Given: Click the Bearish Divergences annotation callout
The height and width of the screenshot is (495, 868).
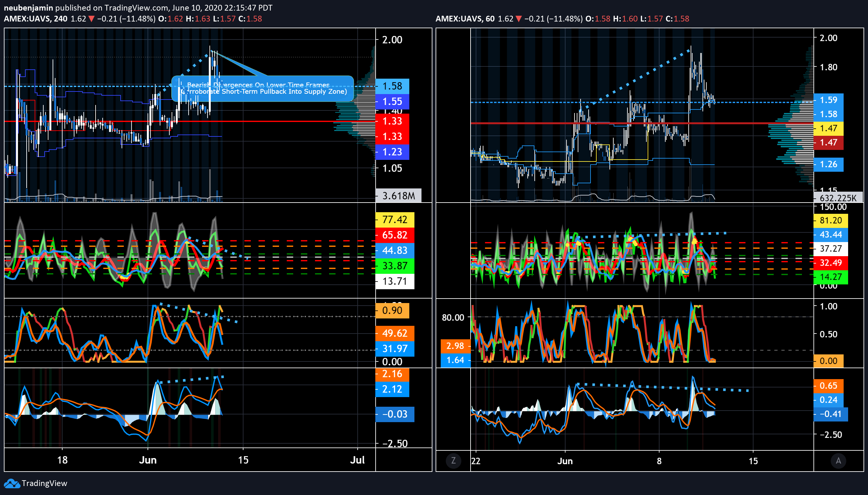Looking at the screenshot, I should click(263, 88).
